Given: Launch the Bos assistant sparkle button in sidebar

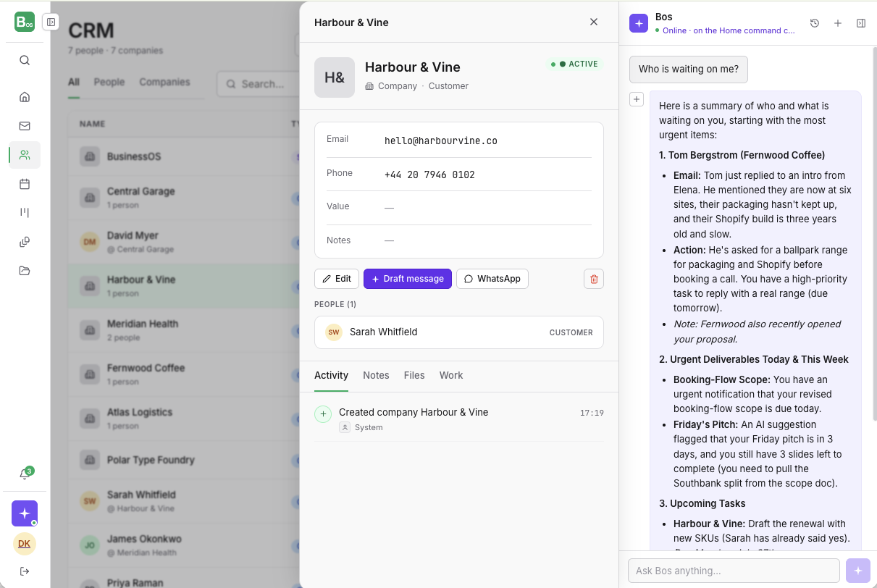Looking at the screenshot, I should pyautogui.click(x=25, y=513).
